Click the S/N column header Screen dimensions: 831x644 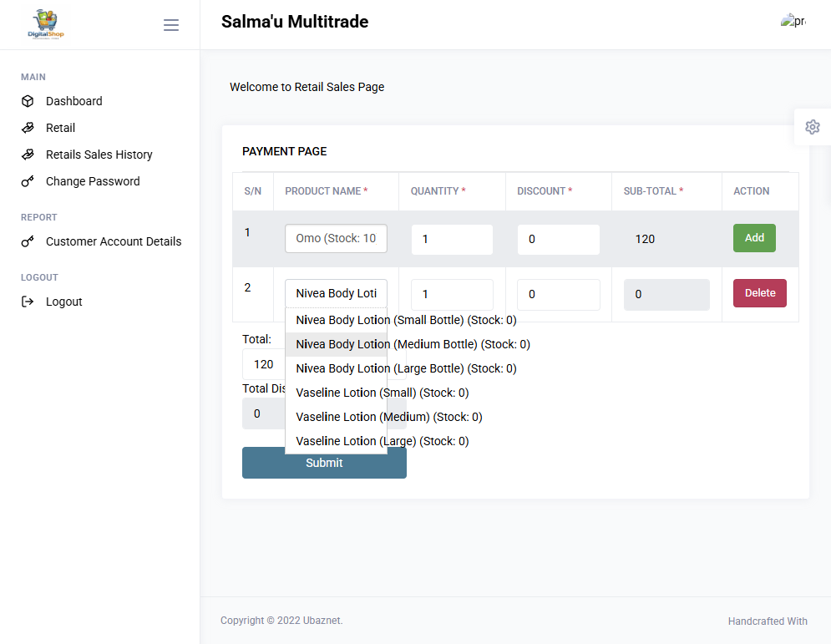pyautogui.click(x=253, y=191)
